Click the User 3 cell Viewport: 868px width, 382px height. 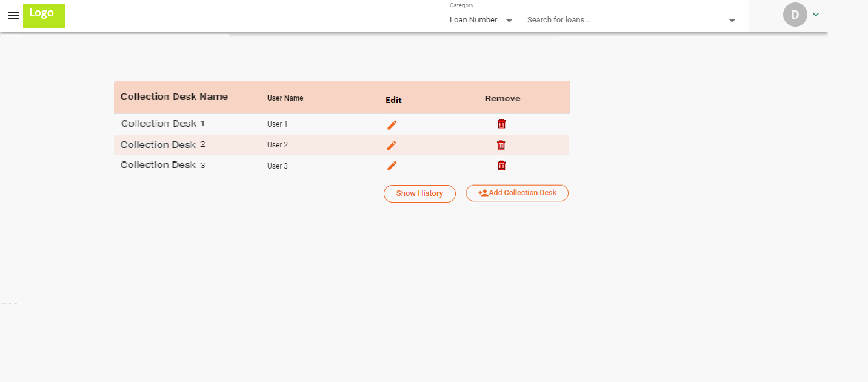click(x=278, y=166)
